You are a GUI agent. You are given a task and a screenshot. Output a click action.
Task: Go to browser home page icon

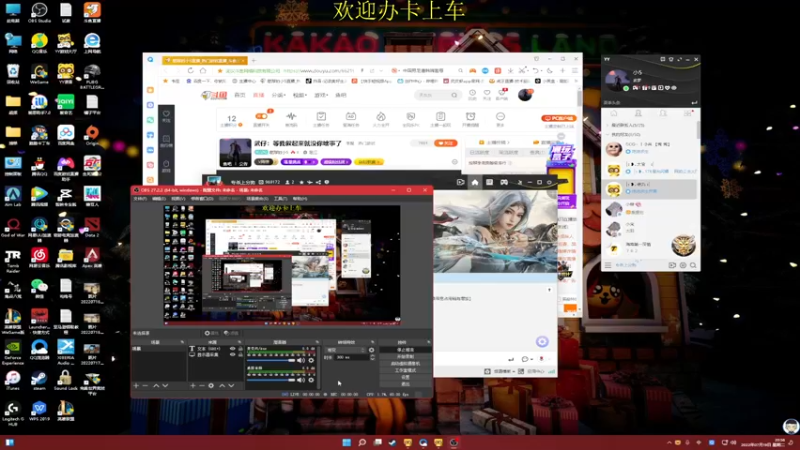[203, 71]
